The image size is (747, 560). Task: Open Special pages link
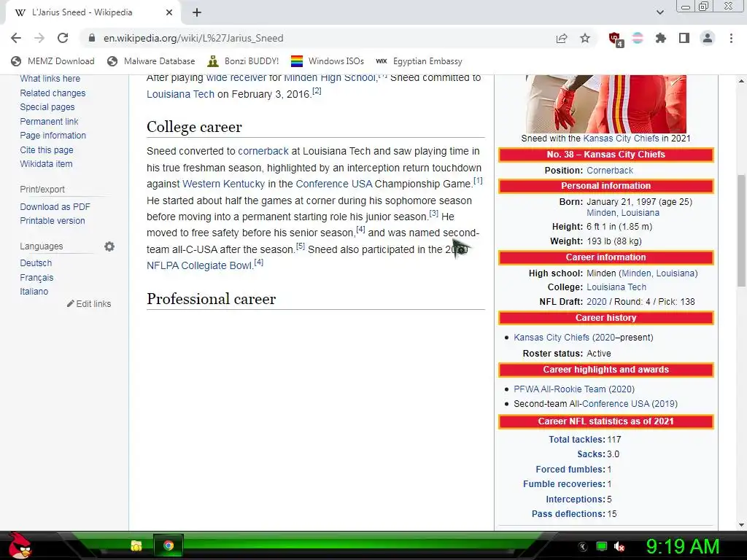click(47, 107)
